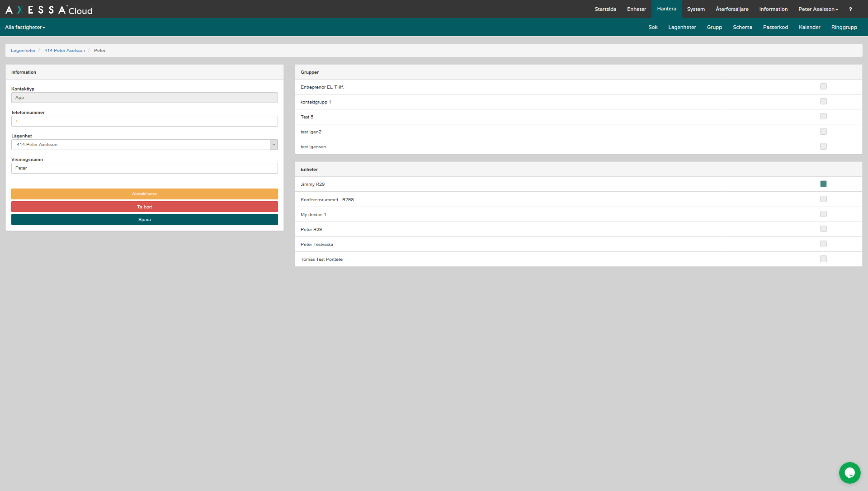Click the Visningsnamn input field
Screen dimensions: 868x491
coord(145,168)
